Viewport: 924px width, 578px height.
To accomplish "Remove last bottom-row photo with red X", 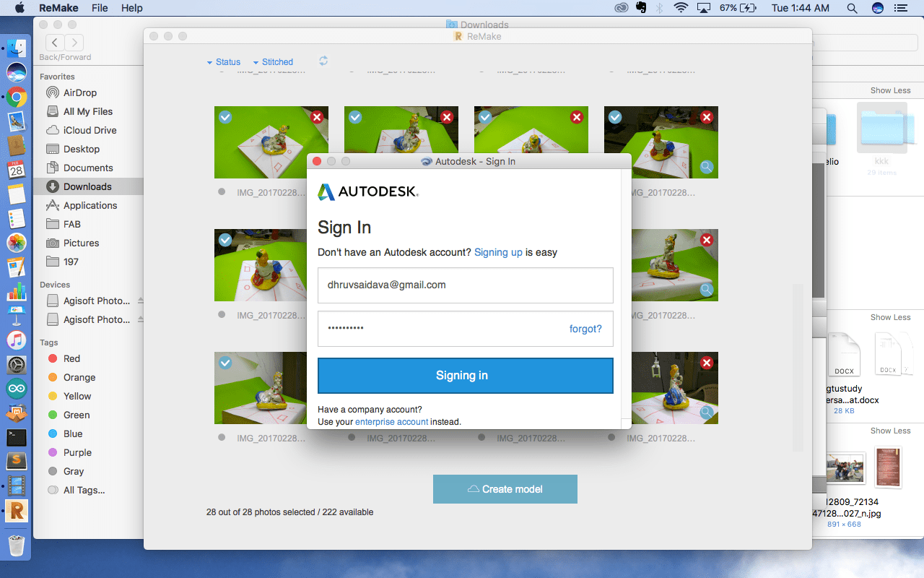I will coord(707,363).
